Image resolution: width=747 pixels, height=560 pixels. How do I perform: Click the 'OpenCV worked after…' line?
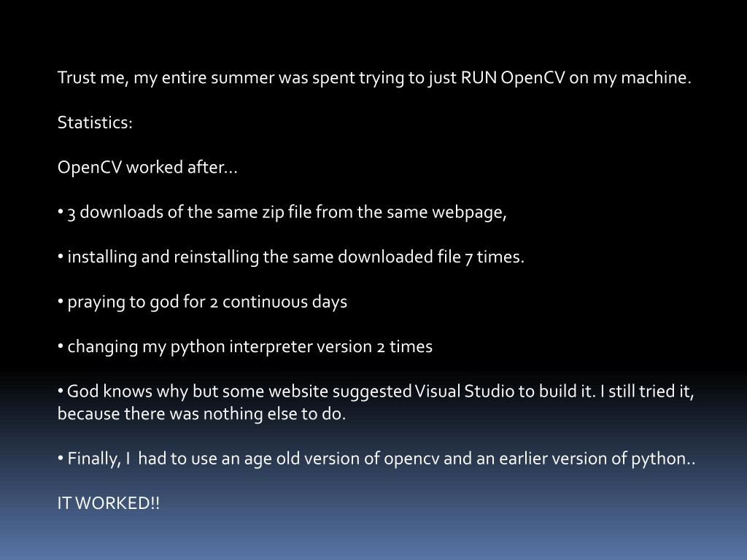147,167
